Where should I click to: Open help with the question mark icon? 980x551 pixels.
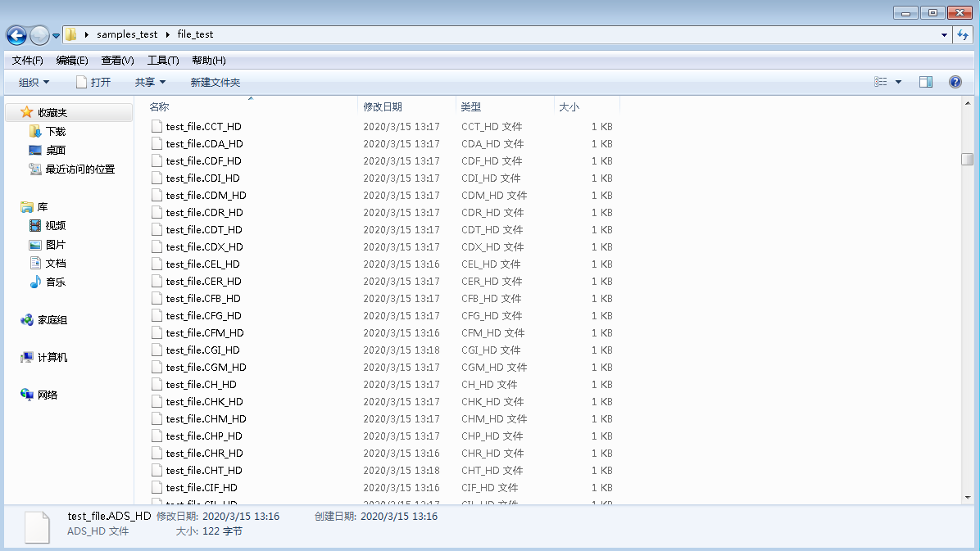(x=955, y=82)
